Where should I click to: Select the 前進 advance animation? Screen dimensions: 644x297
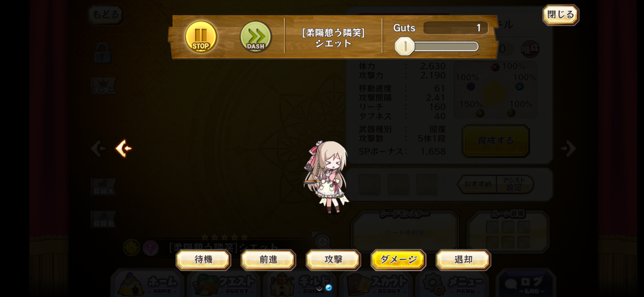268,260
